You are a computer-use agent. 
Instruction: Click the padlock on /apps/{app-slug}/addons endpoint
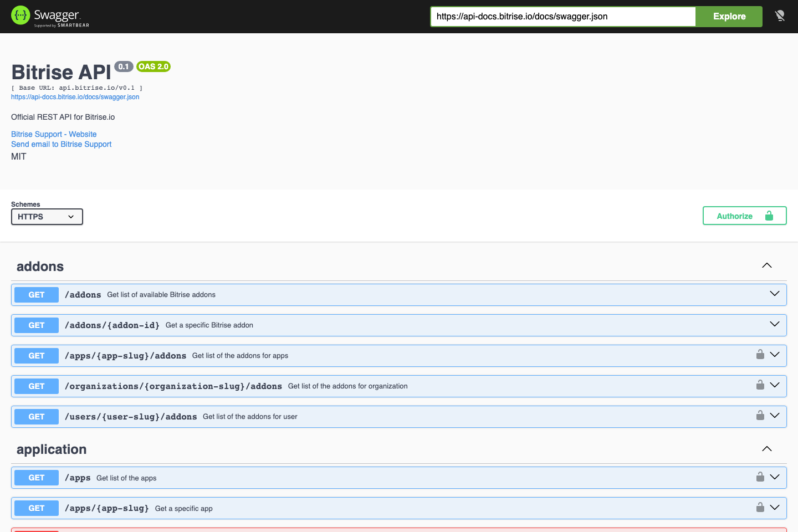pos(760,354)
